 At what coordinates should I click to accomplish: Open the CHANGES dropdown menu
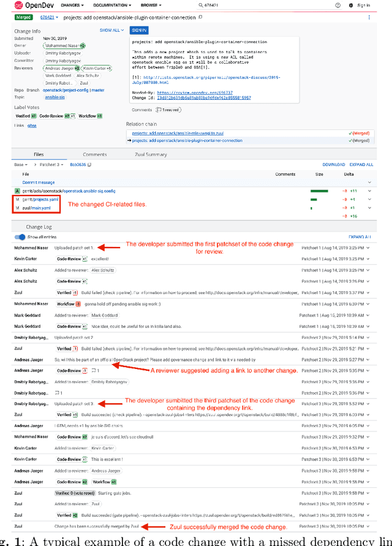[72, 6]
